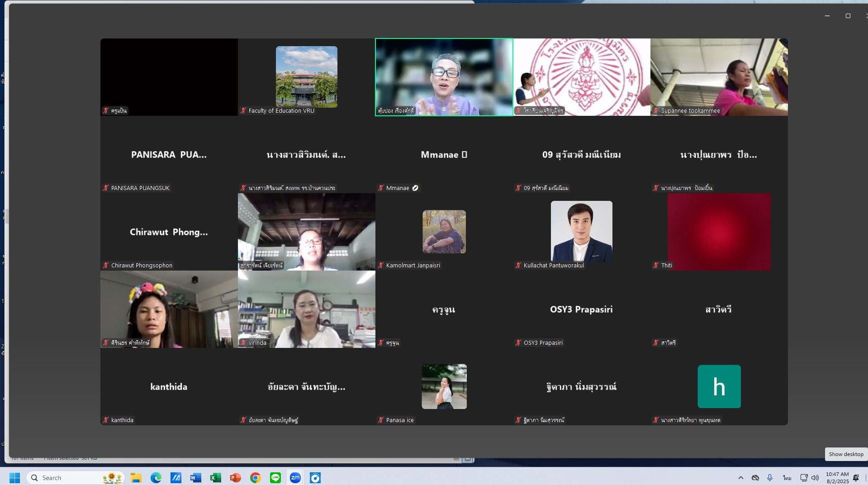
Task: Toggle the speaker volume icon in the tray
Action: click(815, 478)
